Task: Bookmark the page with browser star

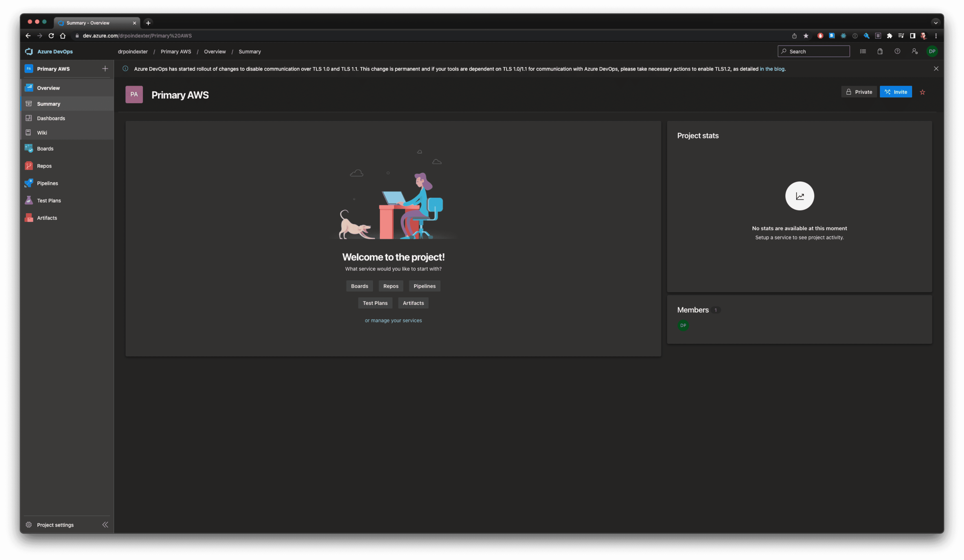Action: [x=806, y=36]
